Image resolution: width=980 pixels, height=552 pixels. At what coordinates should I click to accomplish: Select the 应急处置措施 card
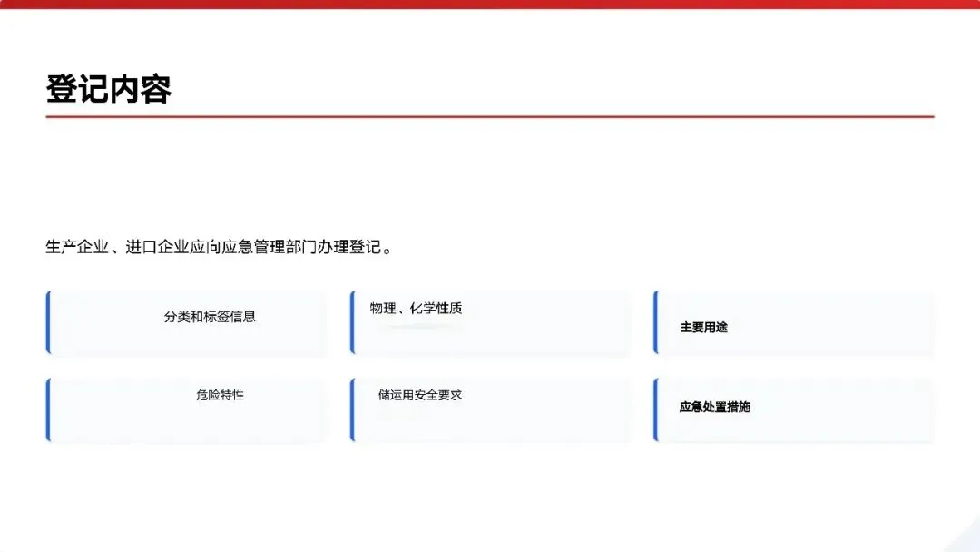(x=794, y=410)
